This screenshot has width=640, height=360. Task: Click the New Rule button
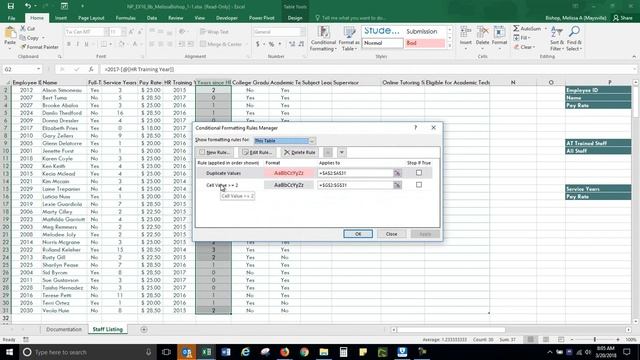coord(215,152)
